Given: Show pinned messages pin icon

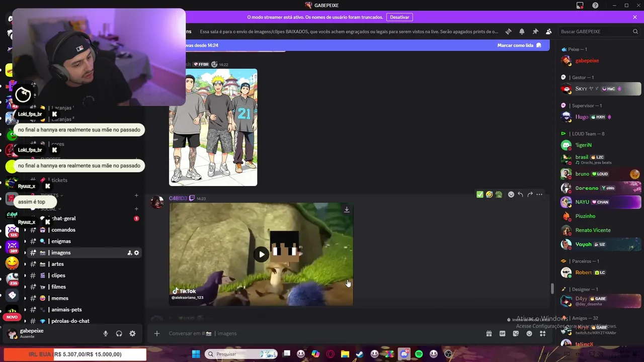Looking at the screenshot, I should 535,31.
